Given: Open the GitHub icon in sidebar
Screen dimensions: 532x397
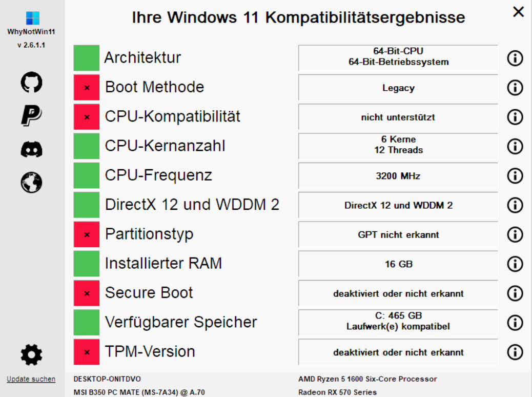Looking at the screenshot, I should (32, 82).
